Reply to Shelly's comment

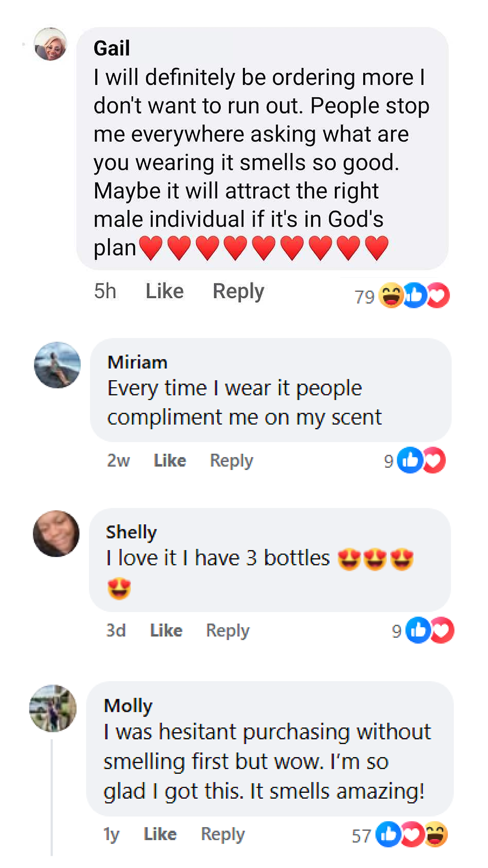point(227,630)
